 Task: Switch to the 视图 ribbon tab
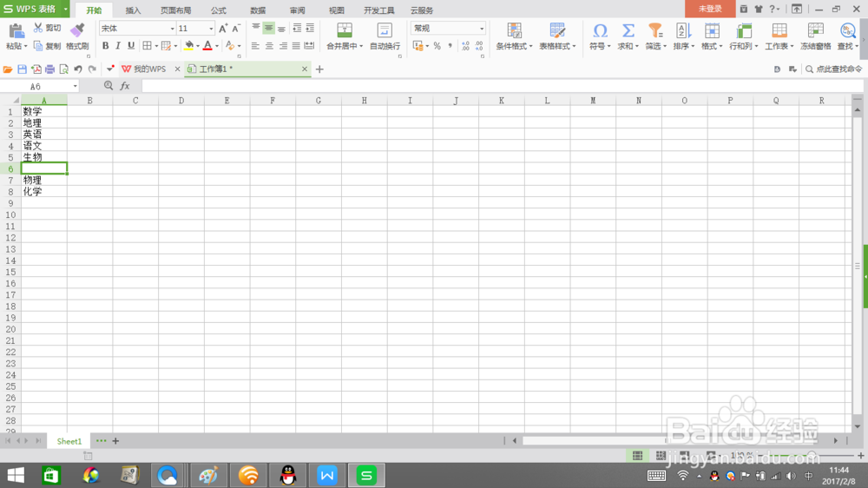click(337, 10)
